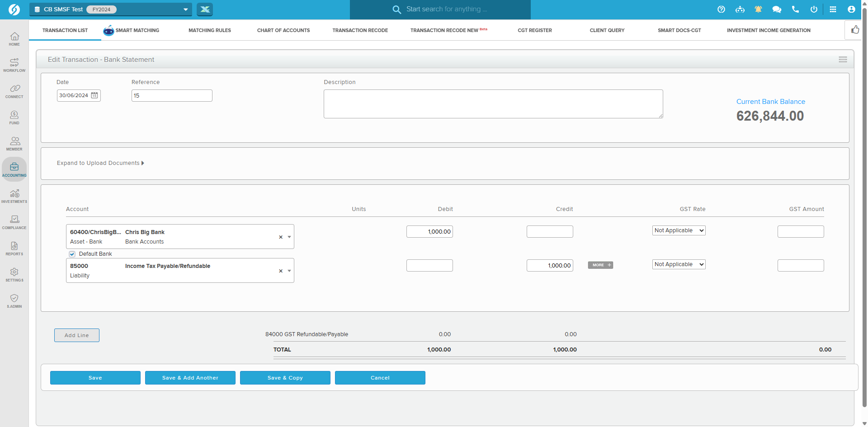Switch to Smart Docs-CGT tab
The height and width of the screenshot is (427, 868).
(679, 30)
